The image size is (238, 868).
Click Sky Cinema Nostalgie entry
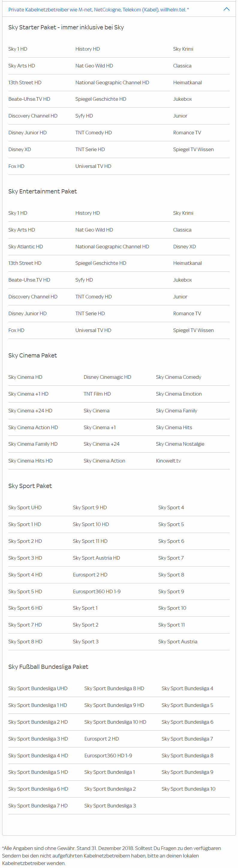pos(180,444)
